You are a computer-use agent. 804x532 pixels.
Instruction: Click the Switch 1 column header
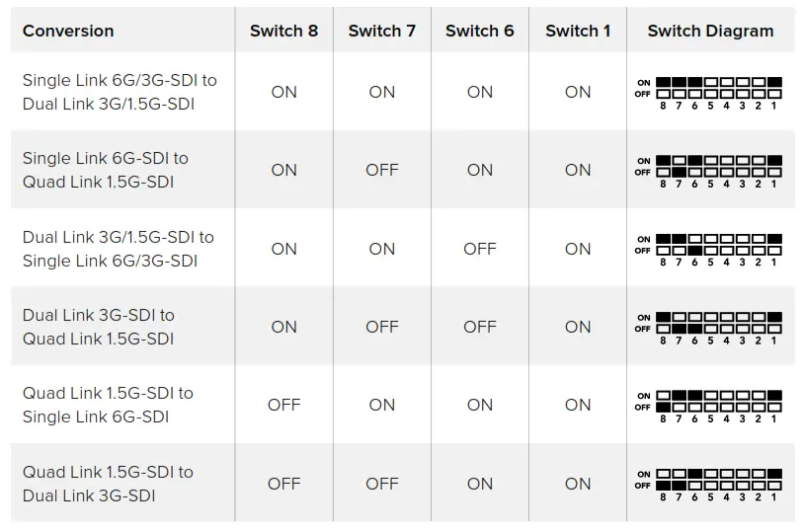click(x=578, y=31)
